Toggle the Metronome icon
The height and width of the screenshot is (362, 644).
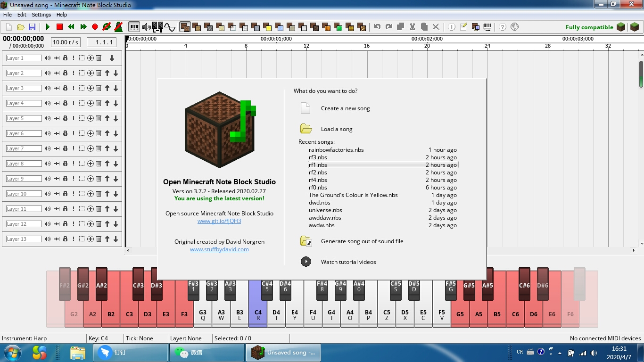click(x=118, y=27)
